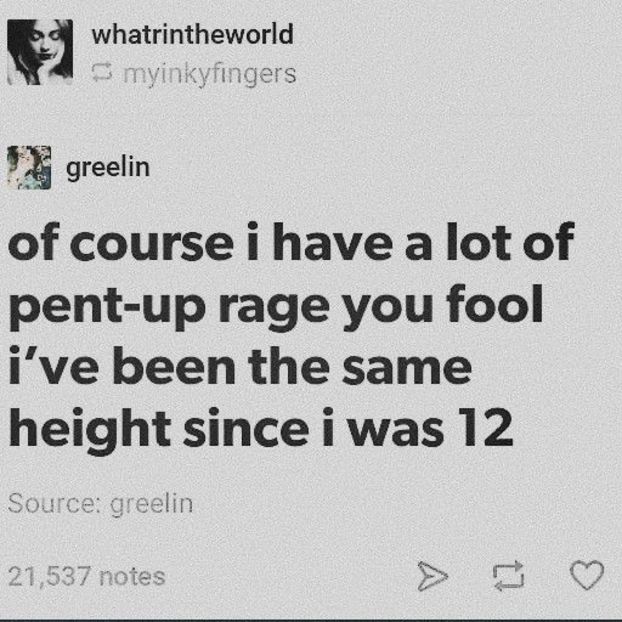Image resolution: width=622 pixels, height=622 pixels.
Task: Click the line 'i've been the same'
Action: [240, 365]
